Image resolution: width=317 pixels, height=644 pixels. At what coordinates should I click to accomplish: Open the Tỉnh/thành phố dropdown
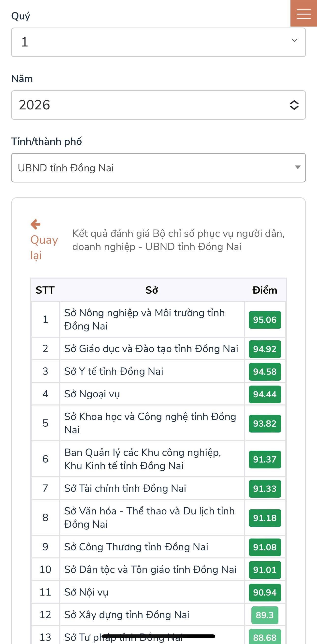[158, 168]
